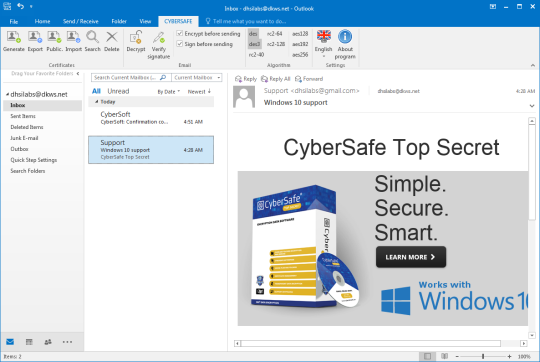Open the Quick Access Toolbar customize dropdown
540x362 pixels.
pyautogui.click(x=31, y=6)
